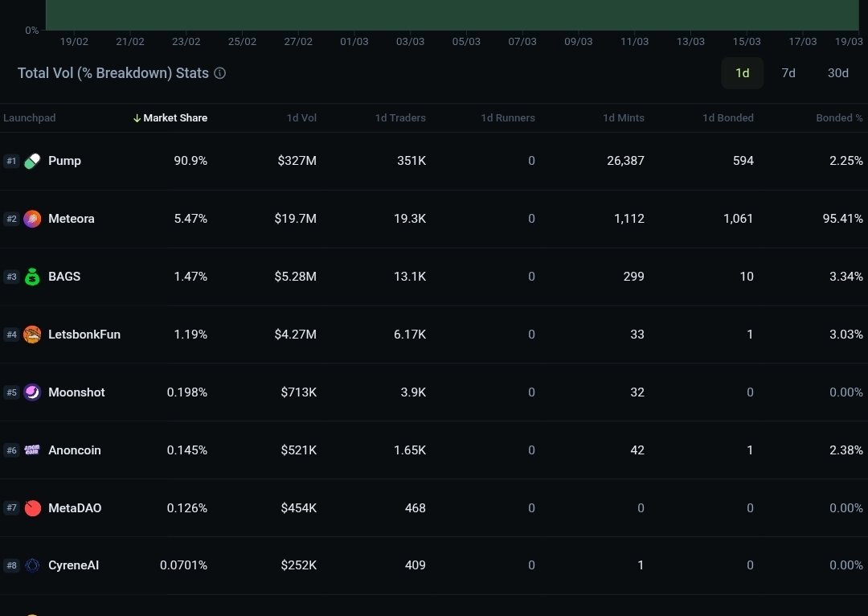The image size is (868, 616).
Task: Click MetaDAO volume $454K
Action: (x=299, y=508)
